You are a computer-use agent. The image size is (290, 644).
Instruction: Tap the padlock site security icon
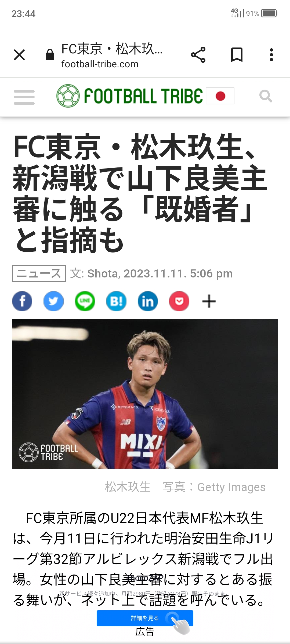pyautogui.click(x=50, y=55)
